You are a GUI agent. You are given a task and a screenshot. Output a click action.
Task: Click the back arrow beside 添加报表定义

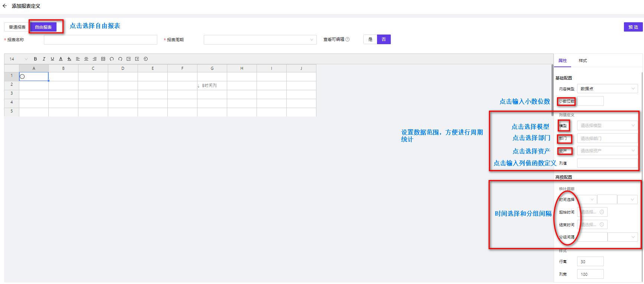click(x=4, y=6)
